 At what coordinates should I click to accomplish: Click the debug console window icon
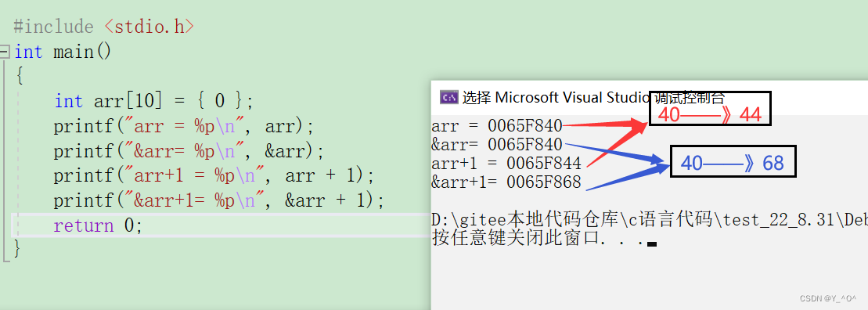449,97
